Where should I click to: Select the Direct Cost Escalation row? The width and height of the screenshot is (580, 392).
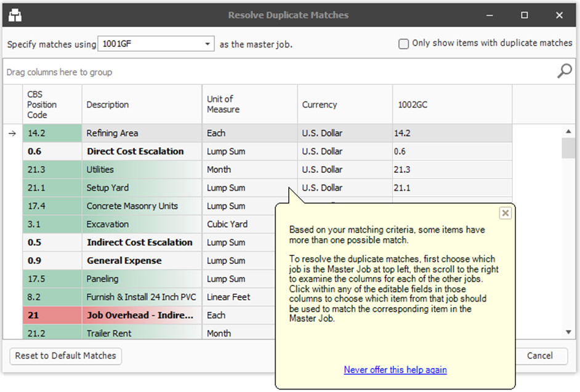(135, 151)
